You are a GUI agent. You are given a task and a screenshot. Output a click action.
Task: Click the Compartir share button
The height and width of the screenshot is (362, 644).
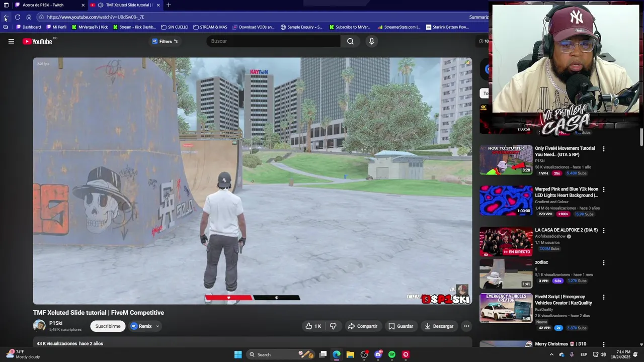(363, 326)
